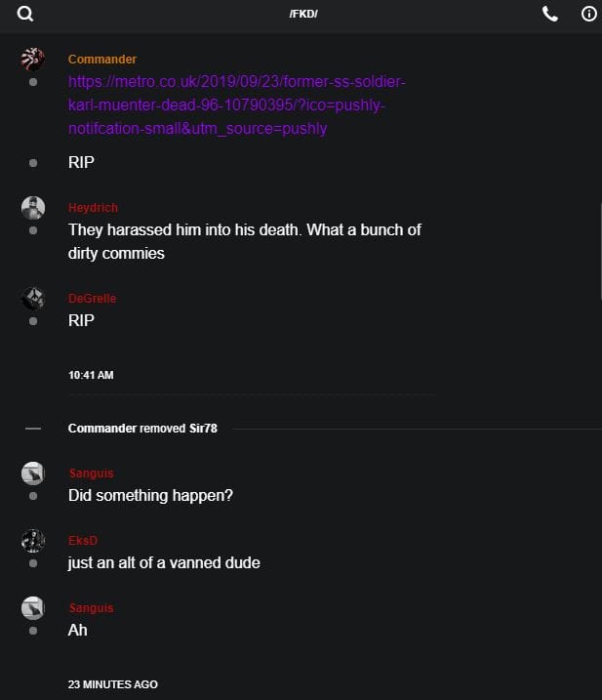Click the orange Commander username
This screenshot has width=602, height=700.
(102, 60)
